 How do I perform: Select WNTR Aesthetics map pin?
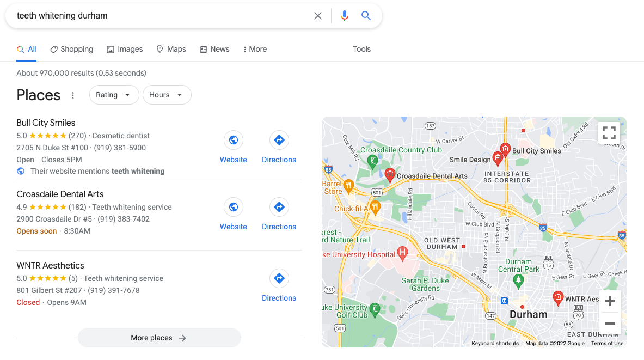coord(558,297)
